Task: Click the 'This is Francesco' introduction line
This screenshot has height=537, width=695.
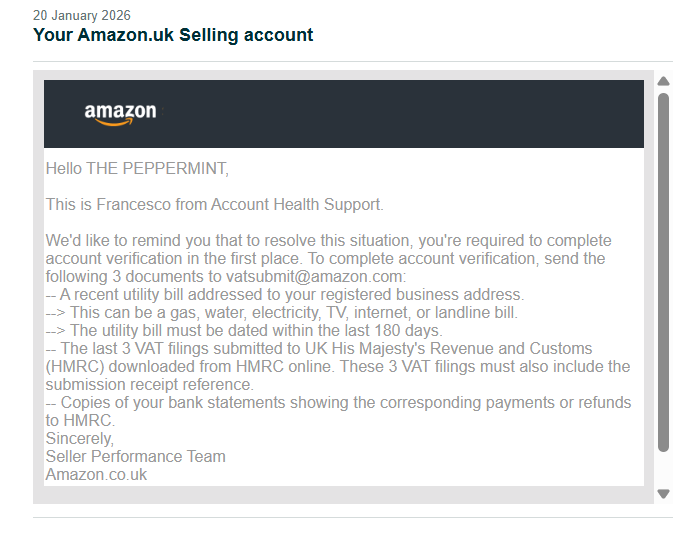Action: point(214,205)
